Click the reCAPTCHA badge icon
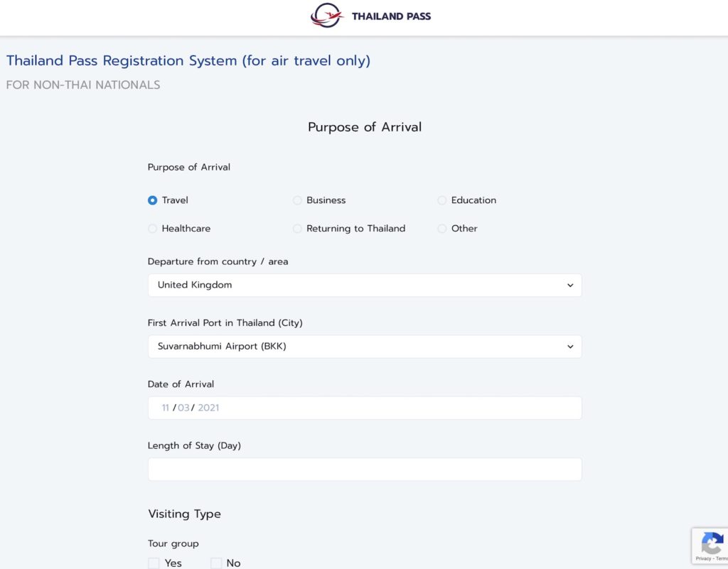Viewport: 728px width, 569px height. tap(712, 541)
